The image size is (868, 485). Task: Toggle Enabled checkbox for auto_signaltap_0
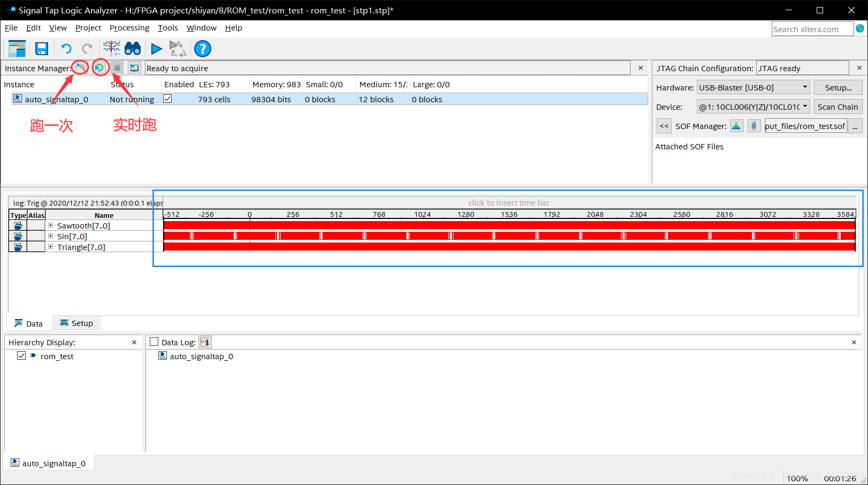tap(167, 99)
